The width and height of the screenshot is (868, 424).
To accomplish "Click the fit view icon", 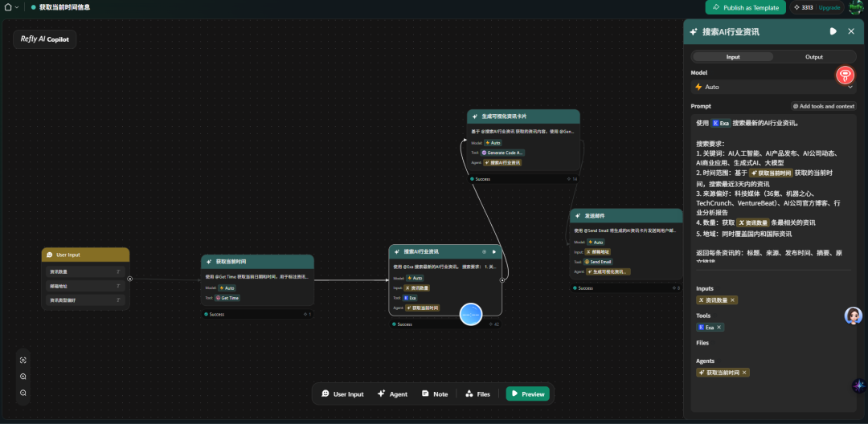I will tap(23, 361).
